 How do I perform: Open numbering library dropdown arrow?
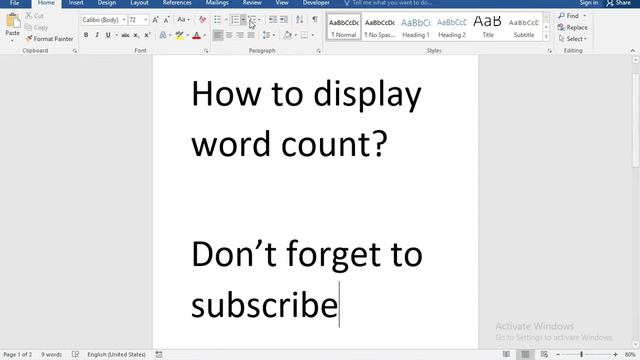[x=243, y=20]
